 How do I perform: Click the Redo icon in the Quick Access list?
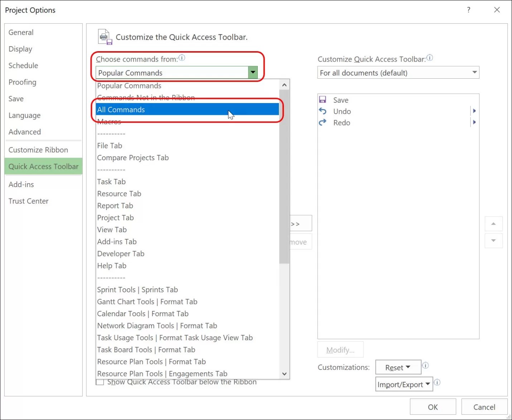tap(322, 122)
